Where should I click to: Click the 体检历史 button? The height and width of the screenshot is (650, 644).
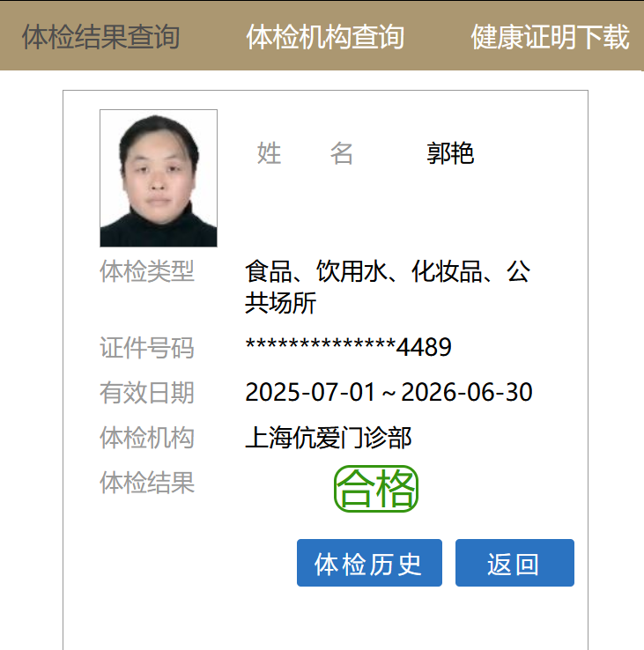[x=369, y=563]
